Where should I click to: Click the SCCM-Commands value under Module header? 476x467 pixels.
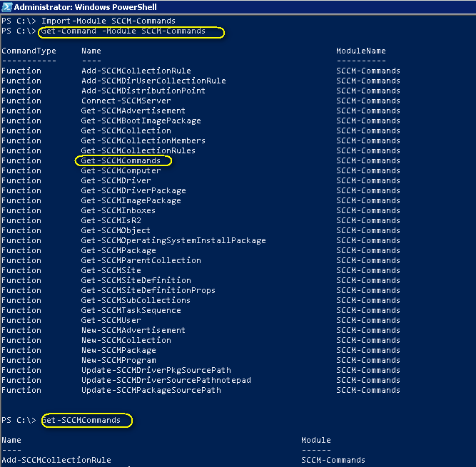(333, 461)
